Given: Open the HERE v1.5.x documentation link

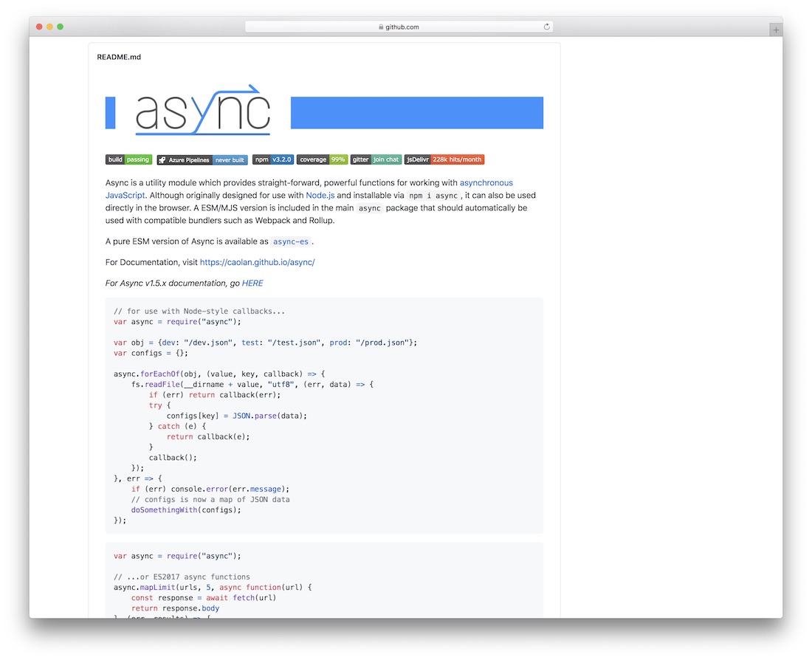Looking at the screenshot, I should pyautogui.click(x=252, y=283).
